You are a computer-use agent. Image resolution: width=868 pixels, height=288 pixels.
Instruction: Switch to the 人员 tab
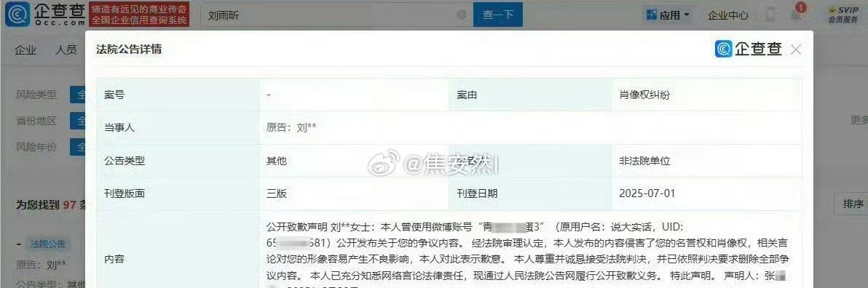click(x=66, y=49)
